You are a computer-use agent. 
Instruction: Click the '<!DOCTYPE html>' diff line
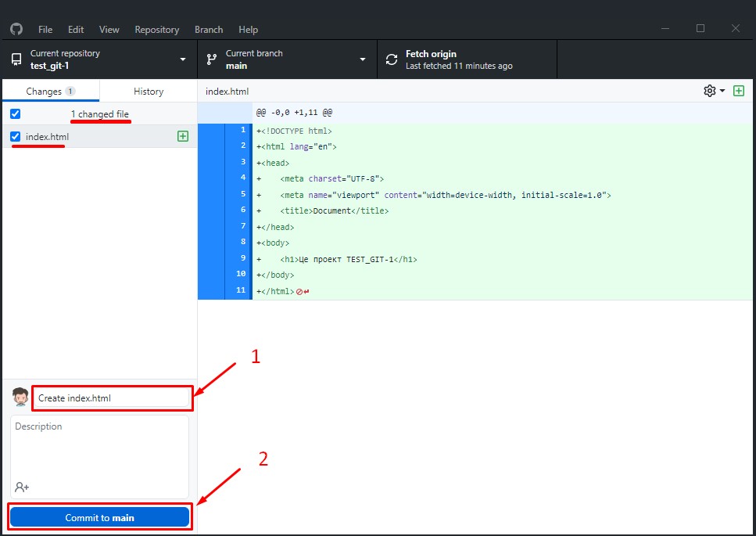[503, 131]
